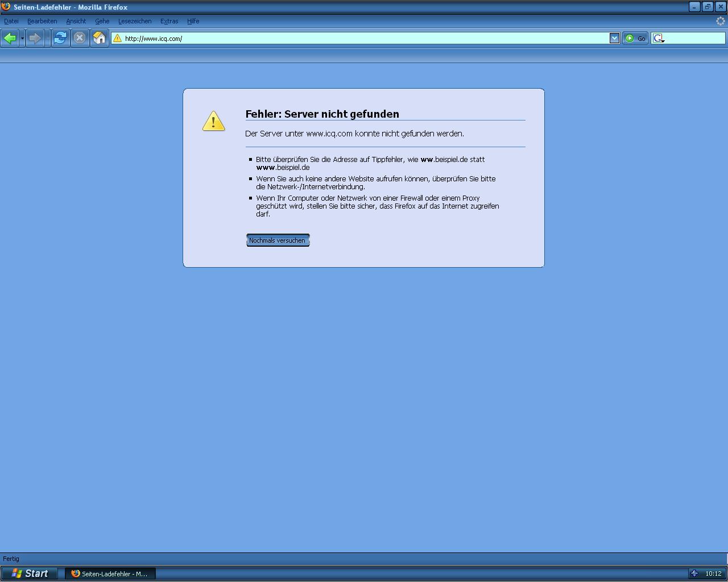Expand the address bar history dropdown
The height and width of the screenshot is (582, 728).
click(x=614, y=38)
